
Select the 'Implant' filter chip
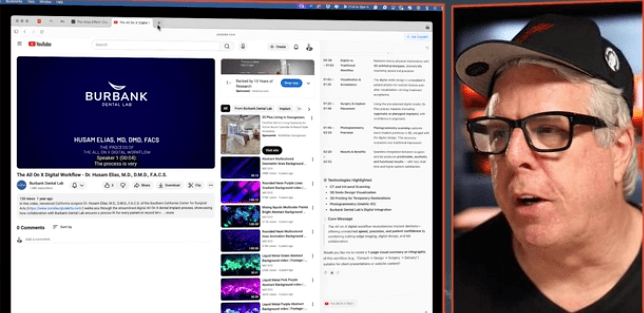click(x=285, y=109)
